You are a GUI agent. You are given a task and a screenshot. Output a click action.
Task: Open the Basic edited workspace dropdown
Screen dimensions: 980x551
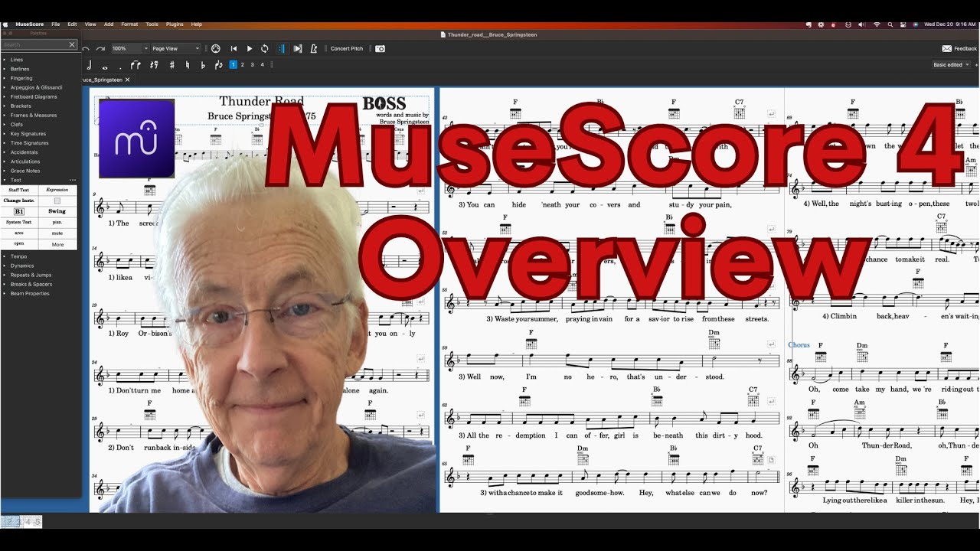point(951,65)
